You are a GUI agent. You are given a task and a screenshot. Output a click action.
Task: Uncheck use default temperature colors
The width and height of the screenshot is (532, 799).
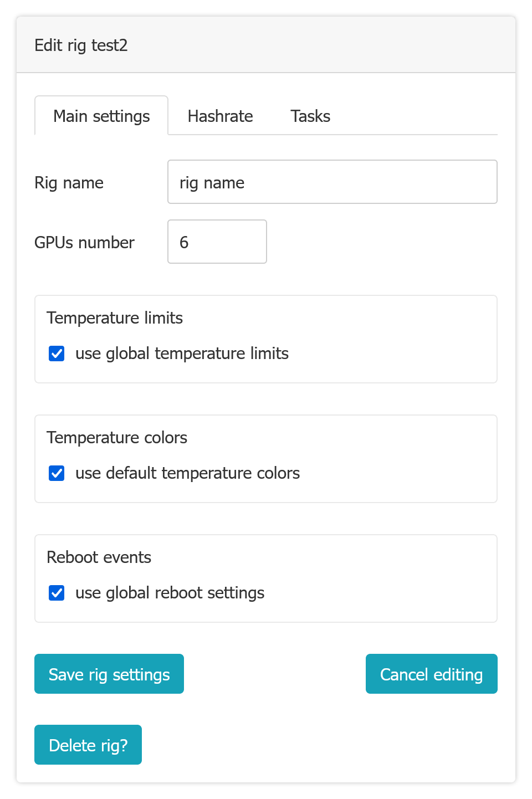[x=56, y=473]
